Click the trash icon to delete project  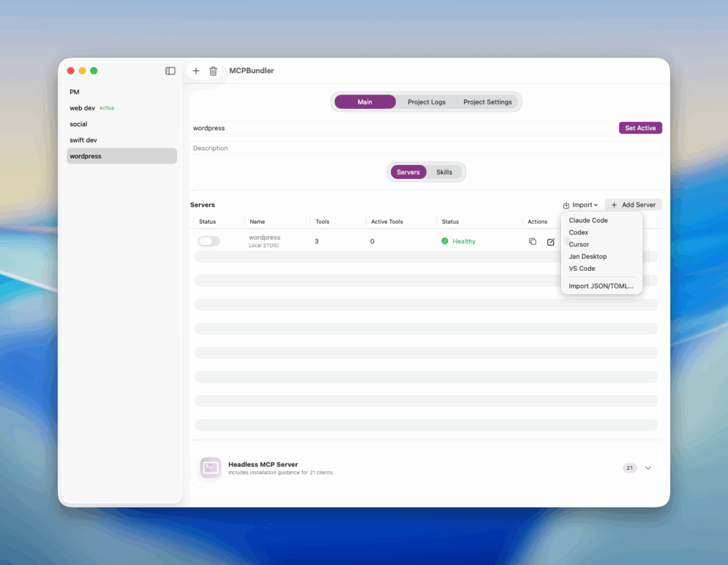point(213,71)
